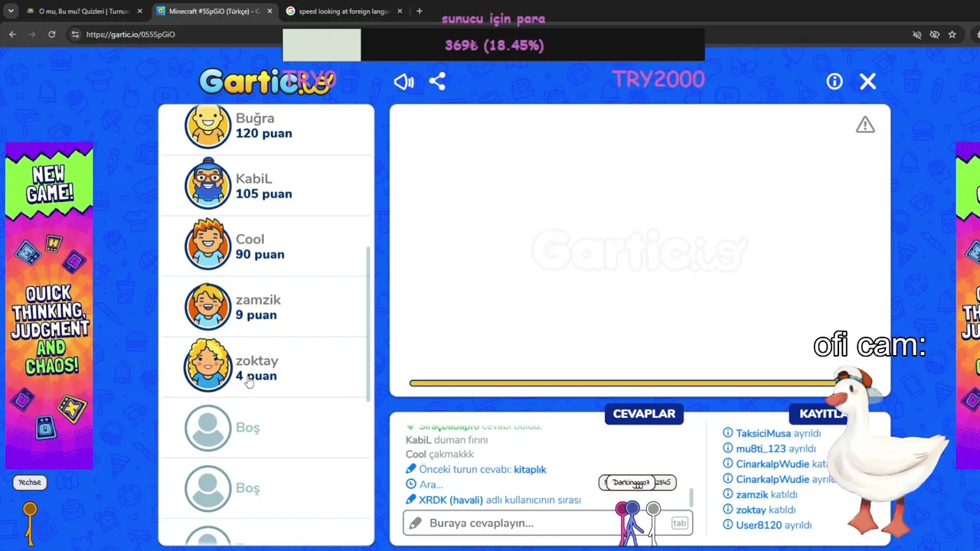Viewport: 980px width, 551px height.
Task: Click the player list scrollbar
Action: pyautogui.click(x=368, y=323)
